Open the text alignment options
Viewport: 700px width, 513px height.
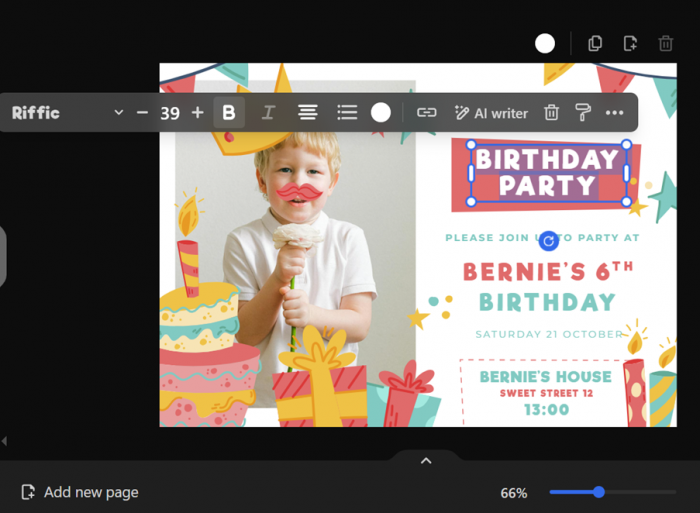click(308, 113)
